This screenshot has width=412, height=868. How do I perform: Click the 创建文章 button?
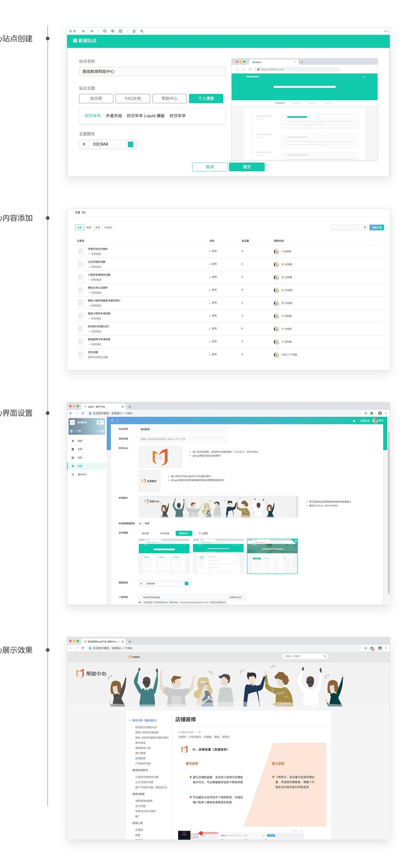377,227
